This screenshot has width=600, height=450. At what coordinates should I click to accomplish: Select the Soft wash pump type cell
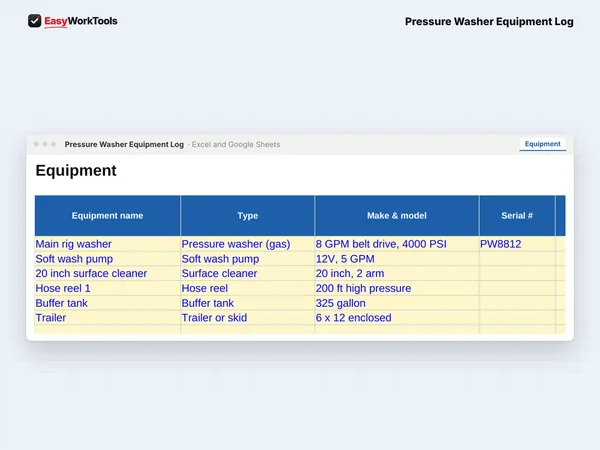pyautogui.click(x=248, y=259)
